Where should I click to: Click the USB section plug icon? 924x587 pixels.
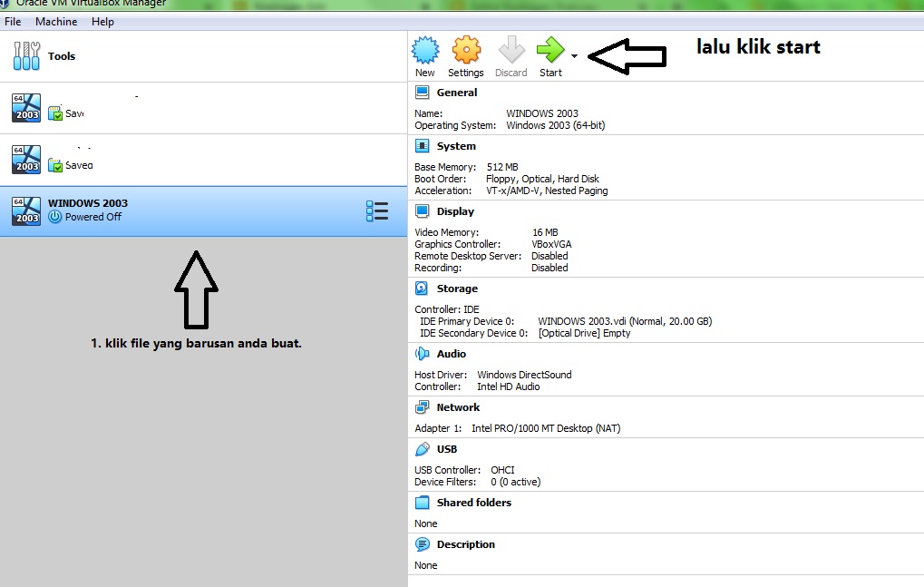422,450
